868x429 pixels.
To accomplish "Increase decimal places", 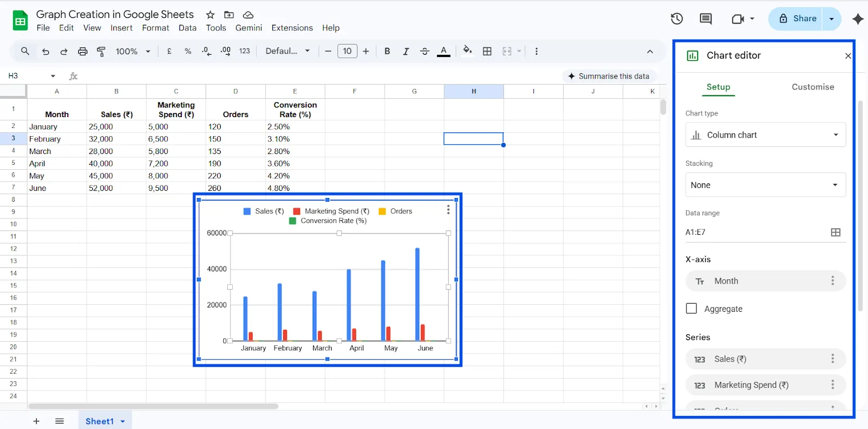I will (225, 51).
